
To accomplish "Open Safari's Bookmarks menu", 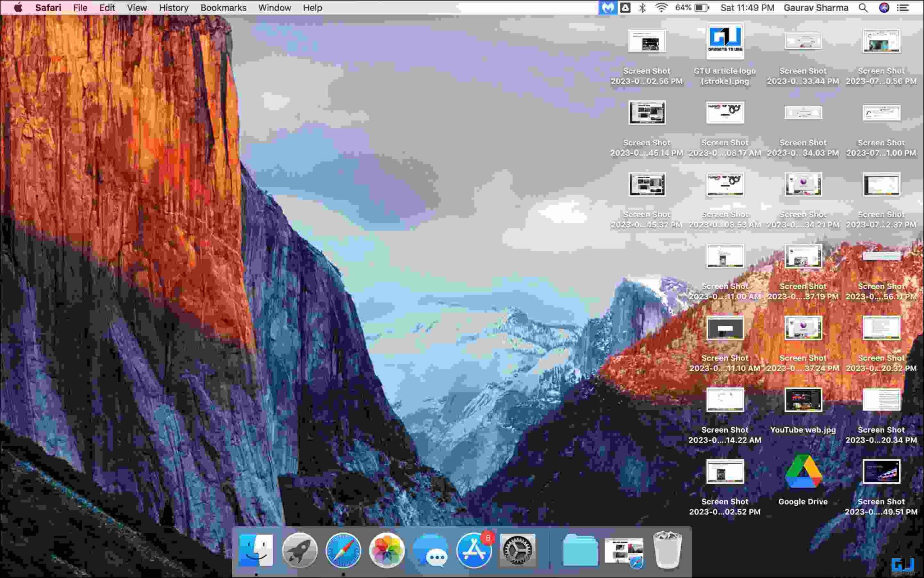I will (x=223, y=8).
